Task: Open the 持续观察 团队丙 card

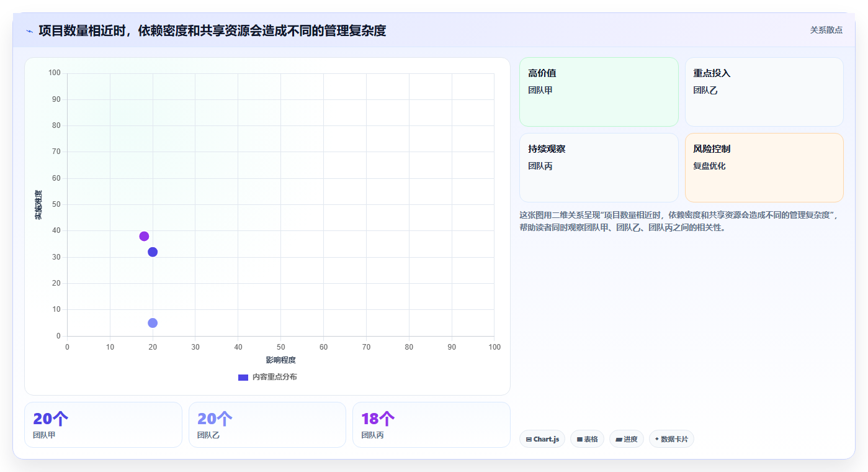Action: [599, 168]
